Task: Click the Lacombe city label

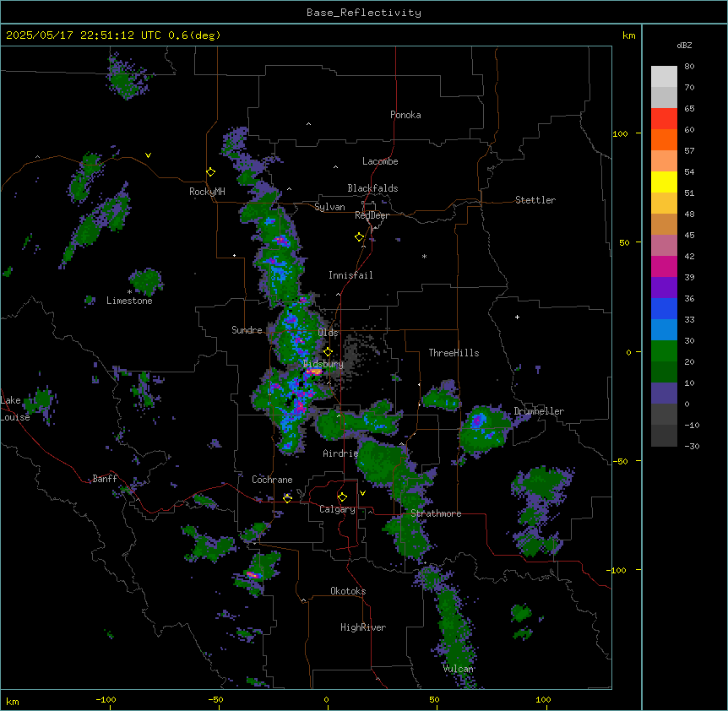Action: [x=380, y=161]
